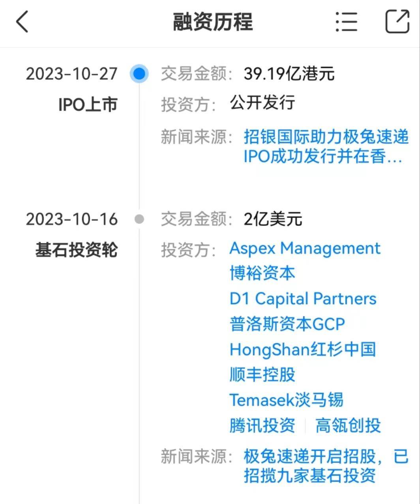Open investor 普洛斯资本GCP
Image resolution: width=420 pixels, height=504 pixels.
pyautogui.click(x=287, y=324)
